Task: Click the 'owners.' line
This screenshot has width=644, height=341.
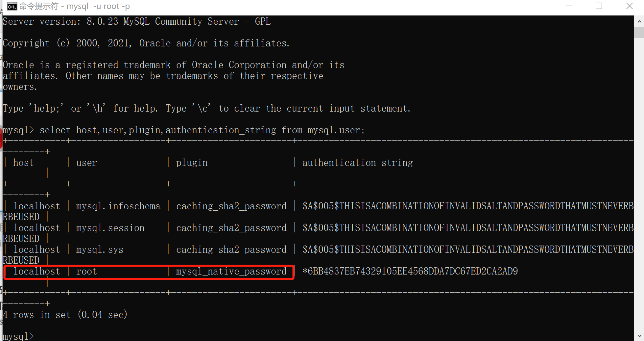Action: pyautogui.click(x=20, y=87)
